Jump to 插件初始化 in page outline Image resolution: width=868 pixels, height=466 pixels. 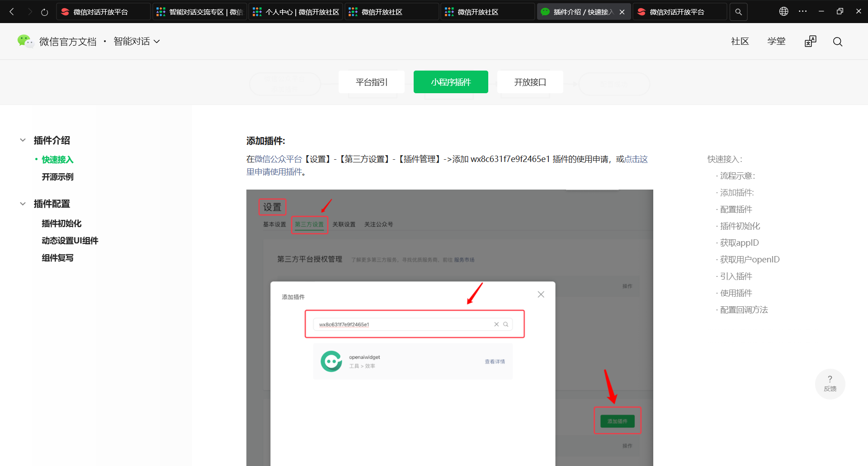point(740,226)
